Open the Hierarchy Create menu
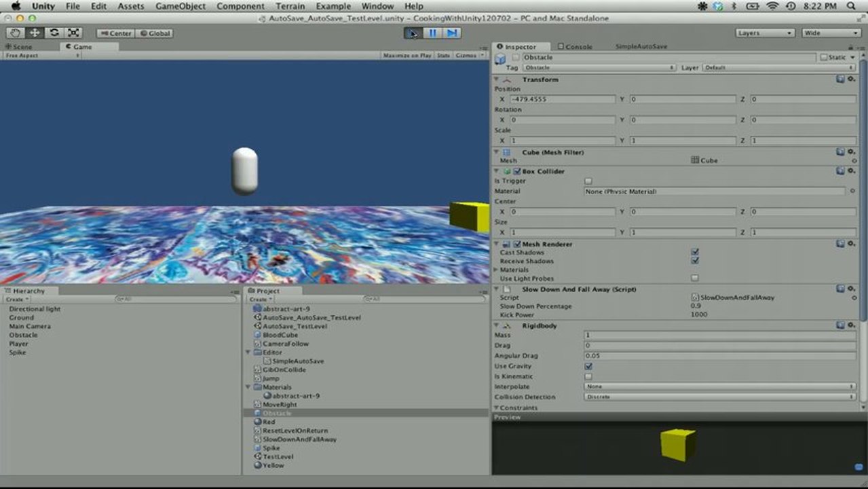868x489 pixels. [16, 299]
